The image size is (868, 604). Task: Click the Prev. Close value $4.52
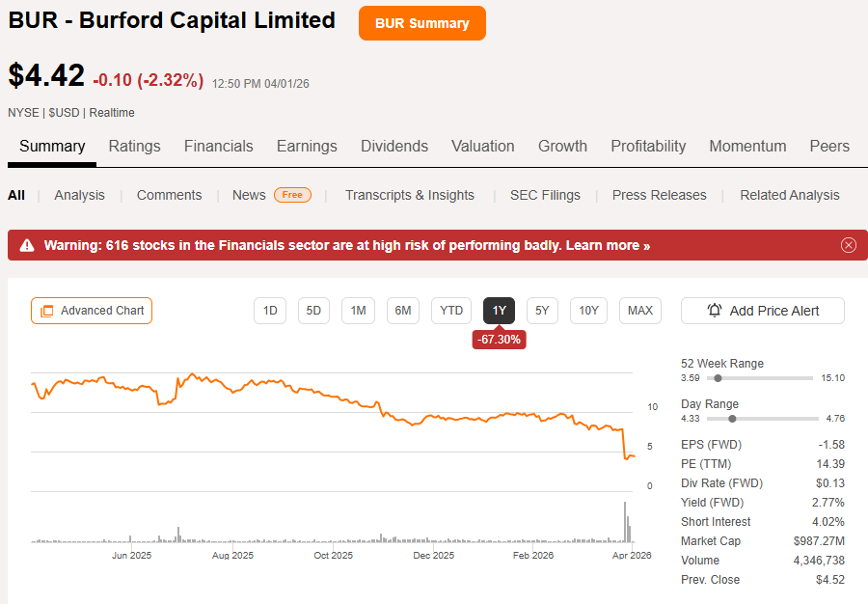tap(830, 580)
